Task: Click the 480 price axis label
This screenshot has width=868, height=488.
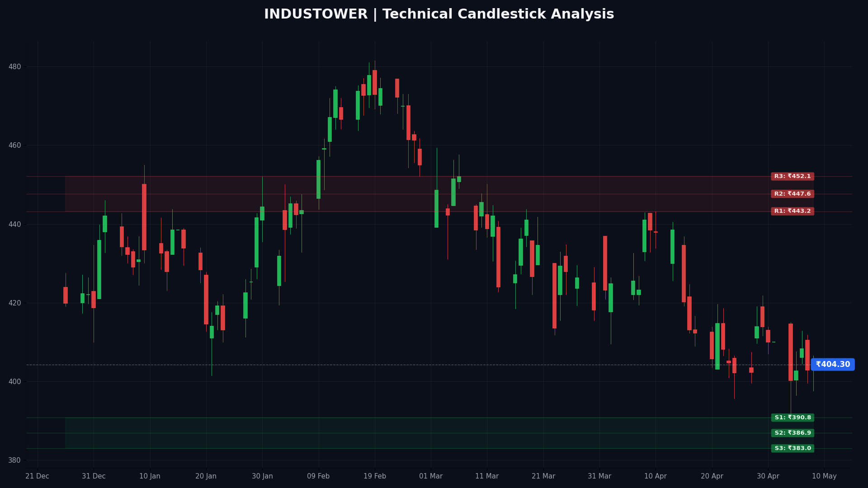Action: tap(15, 67)
